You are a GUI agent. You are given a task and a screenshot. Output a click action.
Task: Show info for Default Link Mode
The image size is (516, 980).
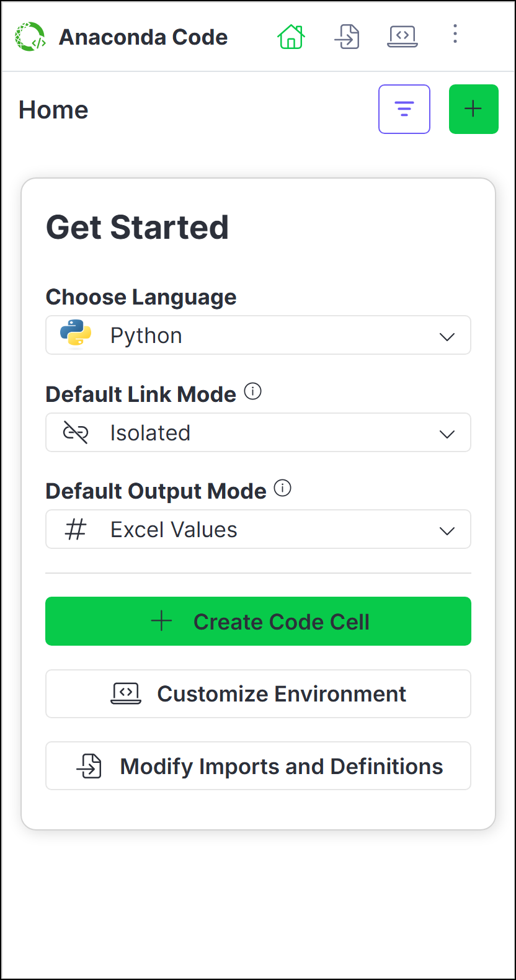pyautogui.click(x=252, y=391)
